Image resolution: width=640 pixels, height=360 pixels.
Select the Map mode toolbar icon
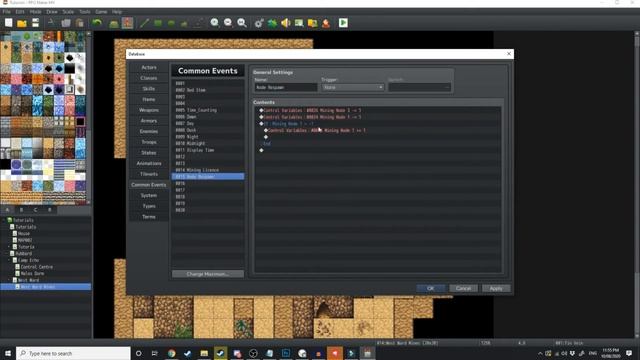(114, 23)
